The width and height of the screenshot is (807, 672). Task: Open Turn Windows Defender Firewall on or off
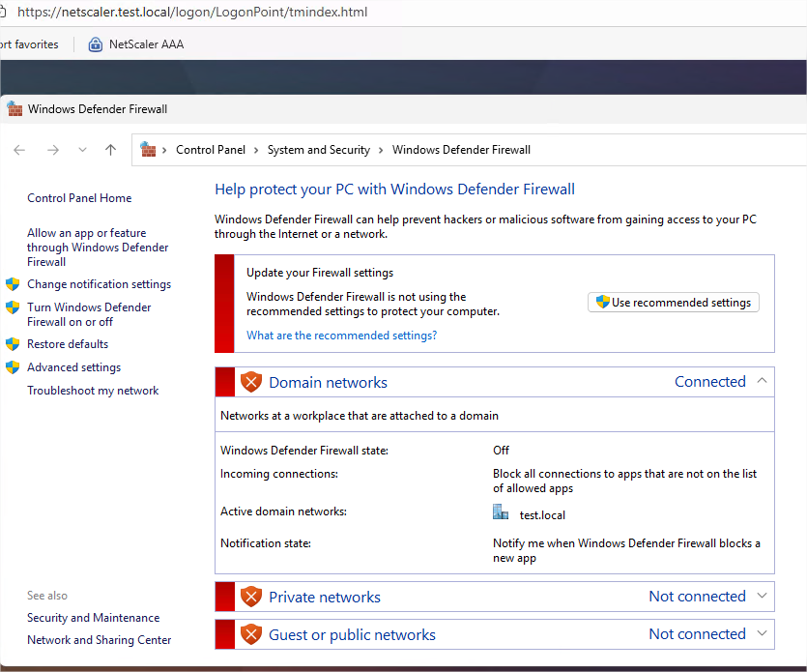pyautogui.click(x=89, y=314)
